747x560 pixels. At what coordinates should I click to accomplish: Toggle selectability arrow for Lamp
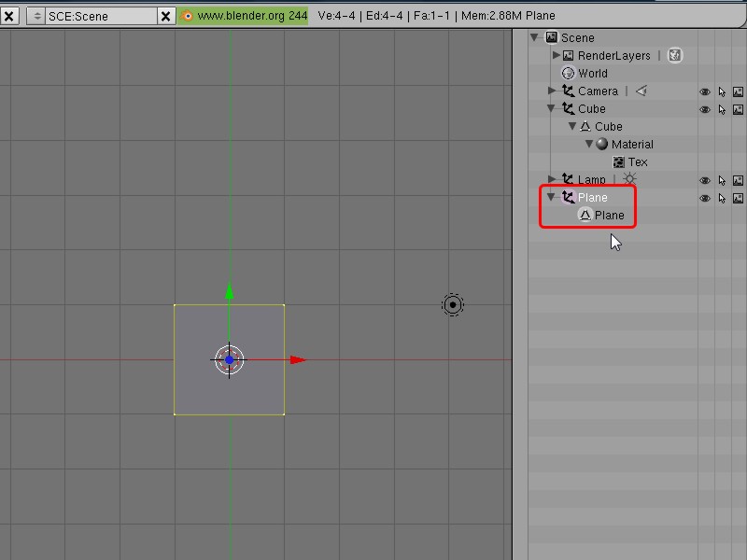click(x=722, y=180)
